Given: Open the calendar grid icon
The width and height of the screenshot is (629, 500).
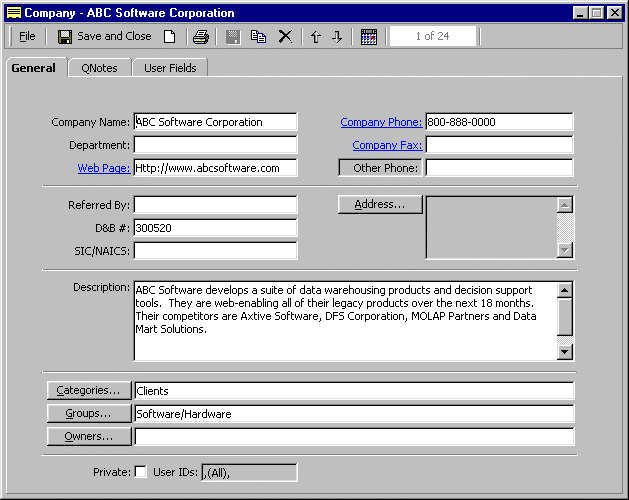Looking at the screenshot, I should pos(369,37).
